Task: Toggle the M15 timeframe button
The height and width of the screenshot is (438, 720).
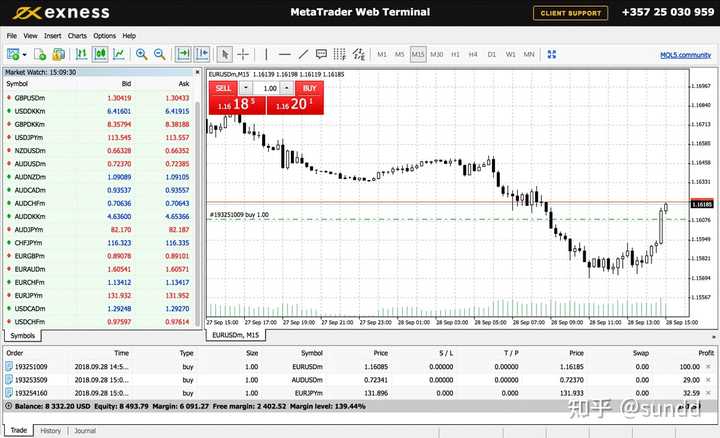Action: click(x=418, y=54)
